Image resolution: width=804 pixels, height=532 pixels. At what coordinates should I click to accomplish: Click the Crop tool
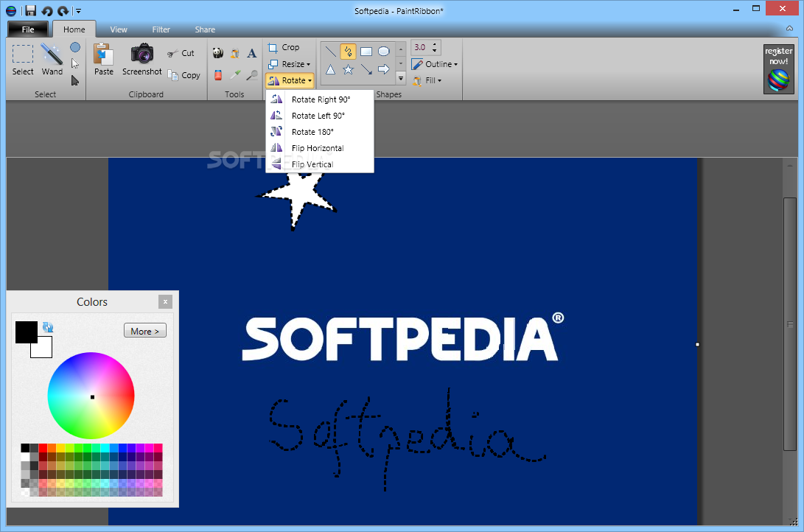(284, 47)
